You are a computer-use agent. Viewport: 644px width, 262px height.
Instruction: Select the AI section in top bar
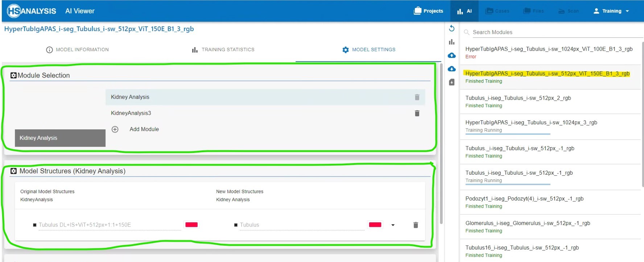(465, 11)
